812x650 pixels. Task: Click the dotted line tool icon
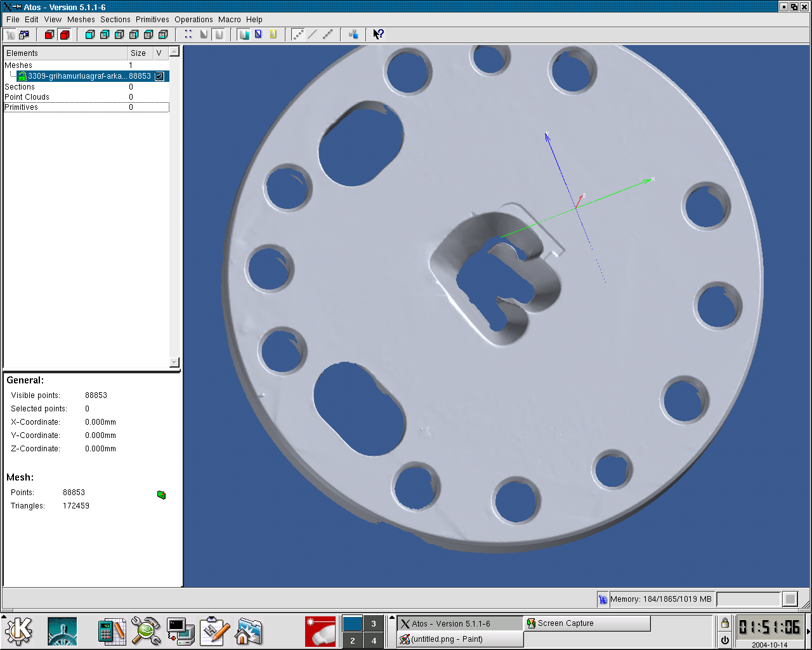pyautogui.click(x=298, y=34)
